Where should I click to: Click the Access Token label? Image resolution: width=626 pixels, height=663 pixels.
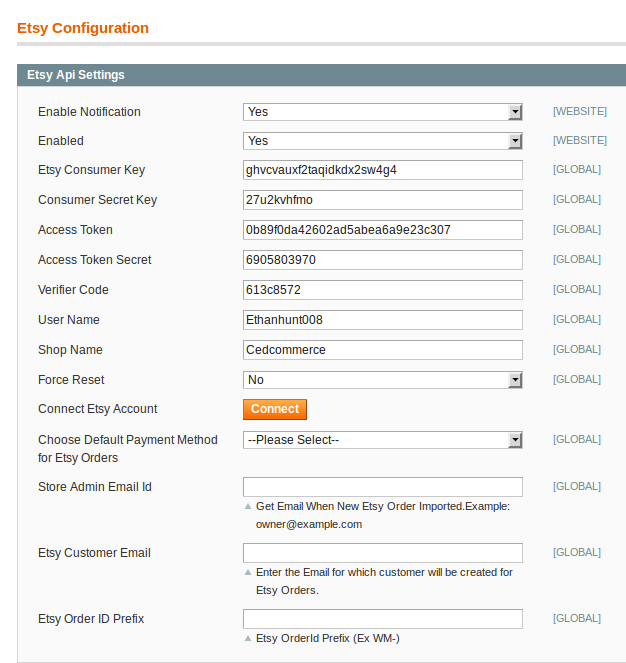click(x=75, y=230)
